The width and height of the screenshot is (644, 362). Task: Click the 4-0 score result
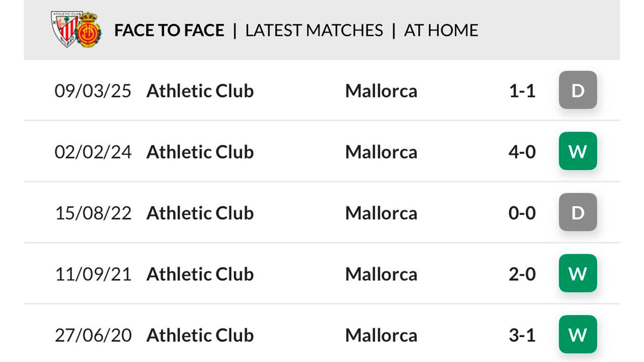point(522,152)
